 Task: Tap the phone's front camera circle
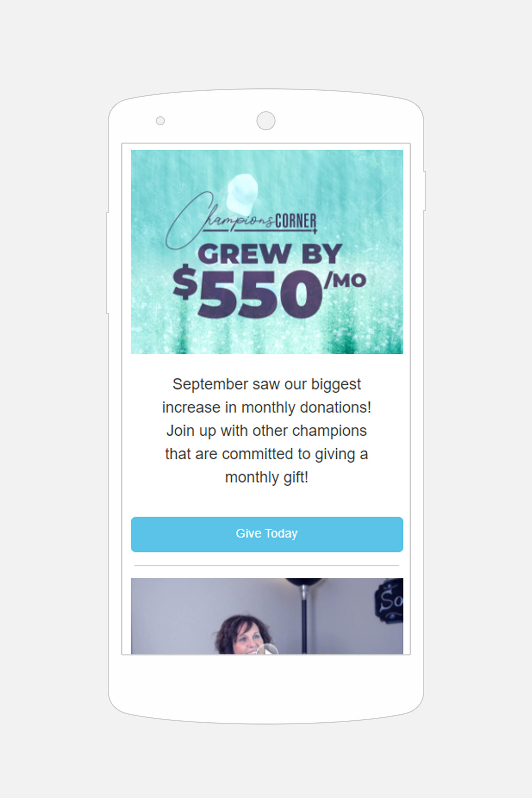pyautogui.click(x=266, y=121)
